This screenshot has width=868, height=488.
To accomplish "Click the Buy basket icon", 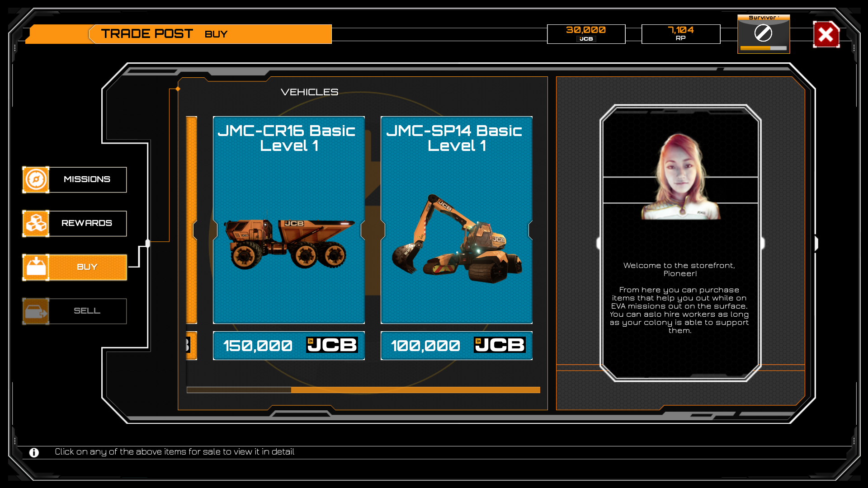I will [x=36, y=267].
